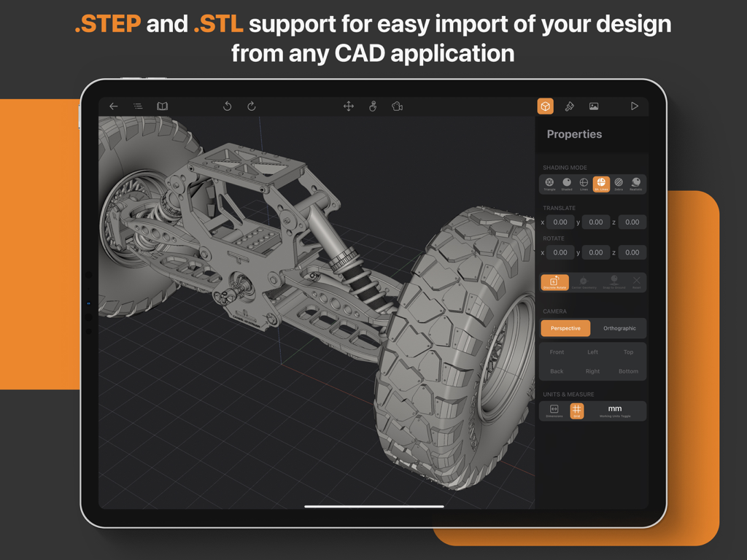Screen dimensions: 747x560
Task: Open the Properties cube panel
Action: point(546,106)
